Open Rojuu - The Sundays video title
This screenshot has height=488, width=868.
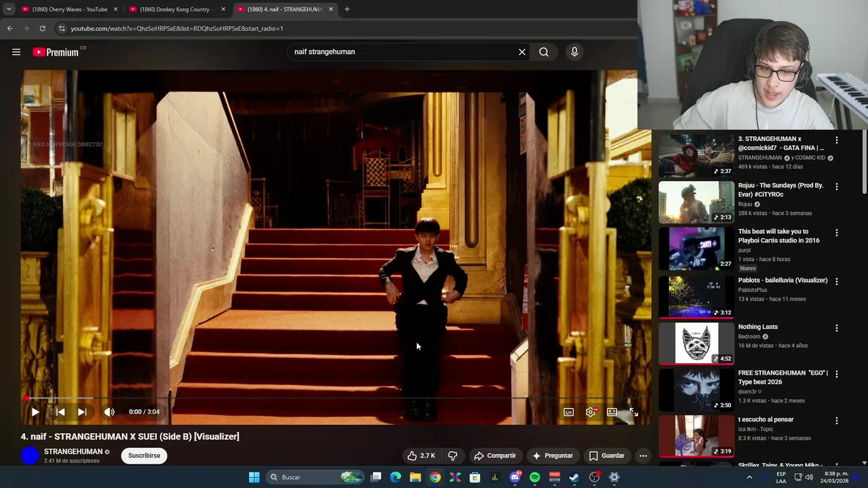[x=781, y=190]
